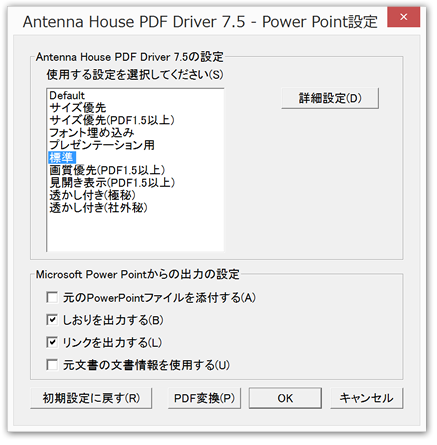Select 透かし付き(極秘) watermark setting
This screenshot has height=445, width=437.
tap(92, 195)
